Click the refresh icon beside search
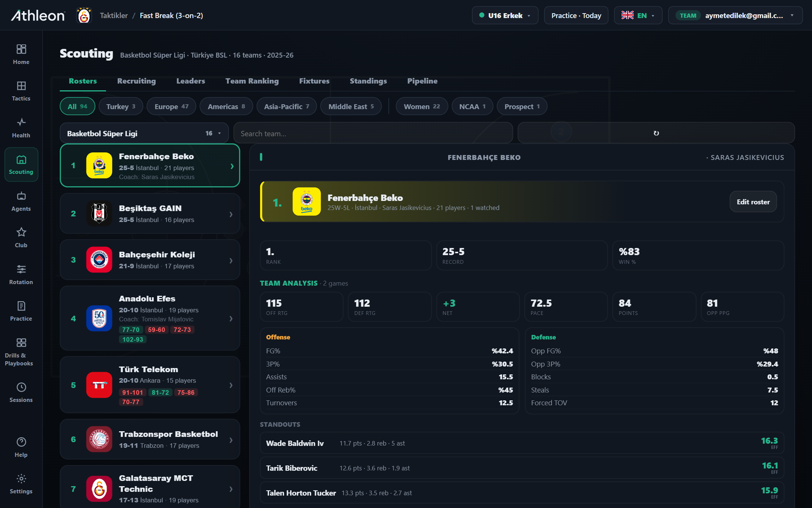This screenshot has width=812, height=508. [x=656, y=133]
